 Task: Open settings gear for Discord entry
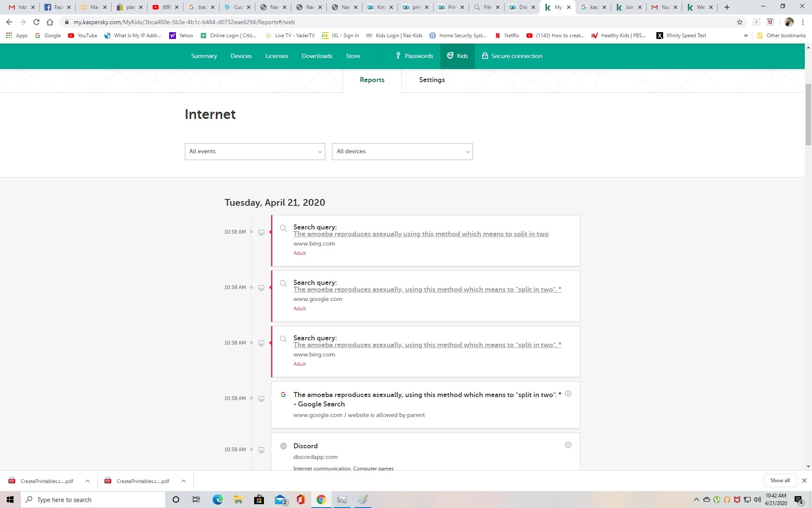pyautogui.click(x=568, y=445)
